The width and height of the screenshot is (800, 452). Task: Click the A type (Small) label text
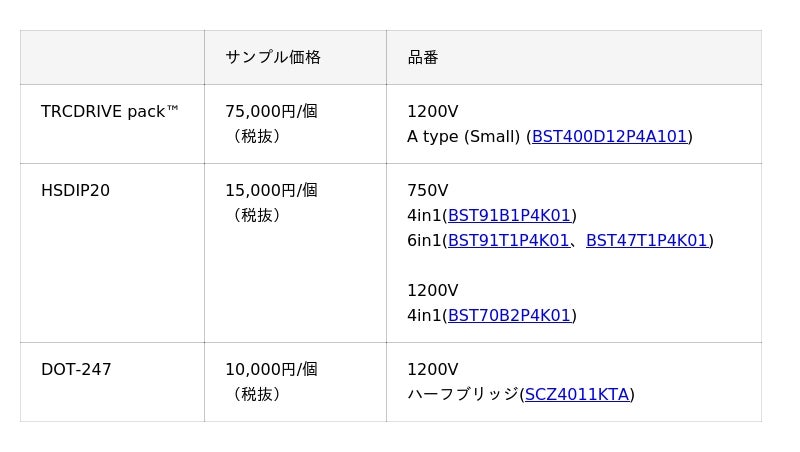click(x=463, y=137)
